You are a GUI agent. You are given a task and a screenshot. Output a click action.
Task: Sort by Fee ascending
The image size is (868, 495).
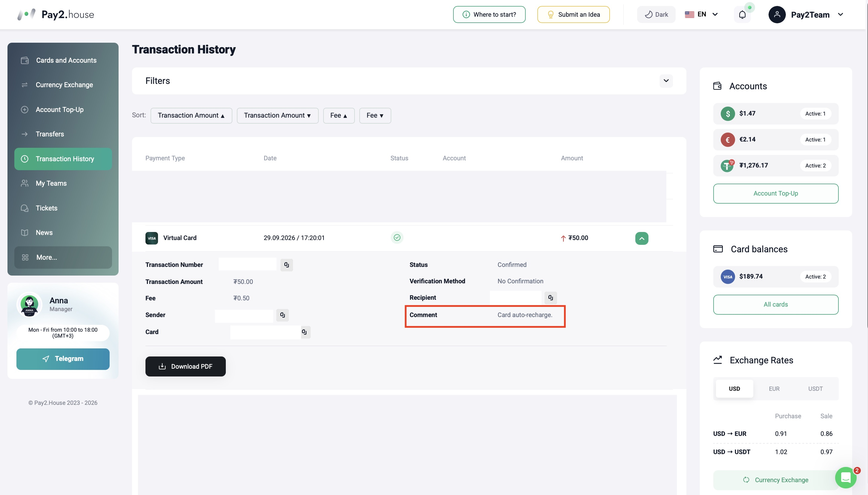[x=339, y=116]
